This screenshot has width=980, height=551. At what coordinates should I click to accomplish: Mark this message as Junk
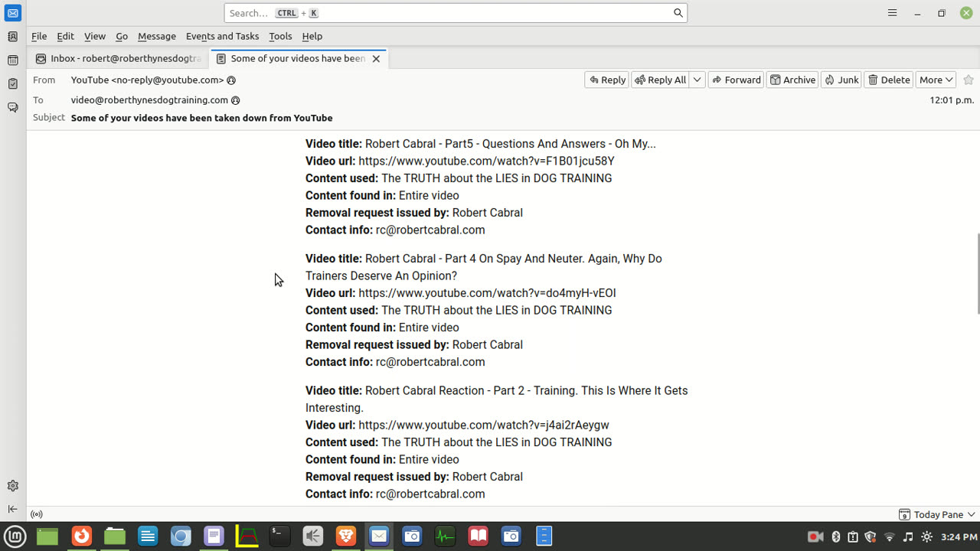[841, 80]
